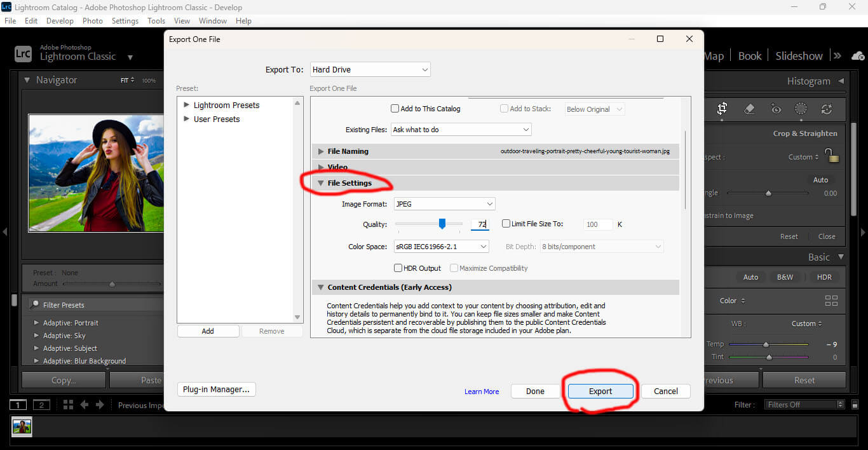The image size is (868, 450).
Task: Collapse the File Settings section
Action: pos(322,183)
